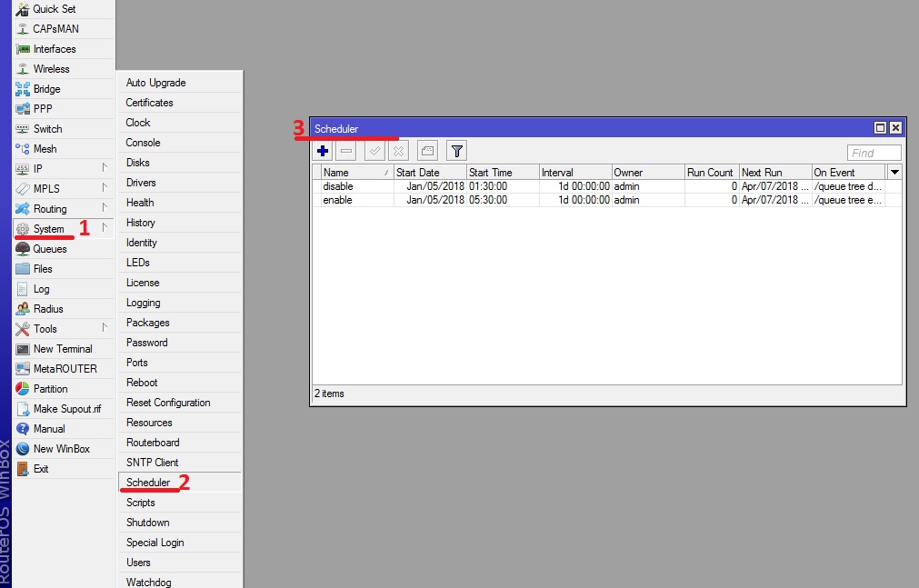Add a new scheduled task with plus icon
919x588 pixels.
(323, 150)
